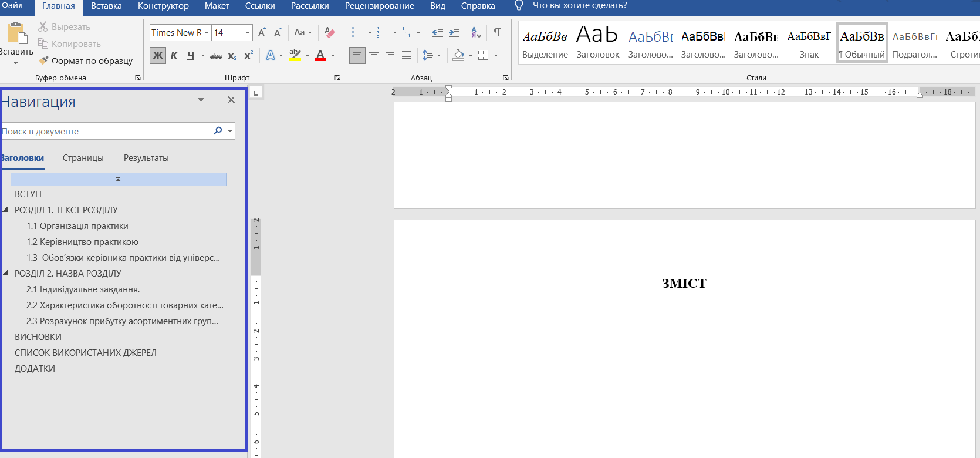Set align right paragraph alignment
The image size is (980, 458).
tap(390, 55)
